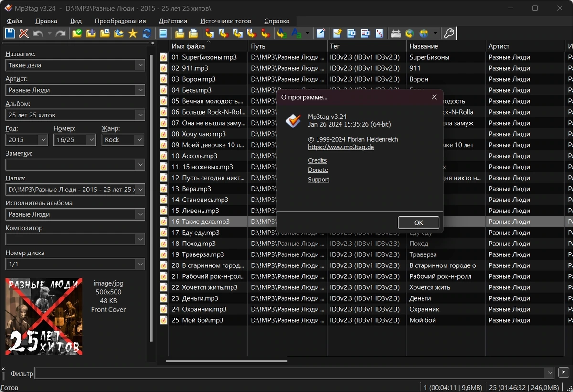This screenshot has width=573, height=392.
Task: Open the Преобразования menu
Action: pyautogui.click(x=120, y=21)
